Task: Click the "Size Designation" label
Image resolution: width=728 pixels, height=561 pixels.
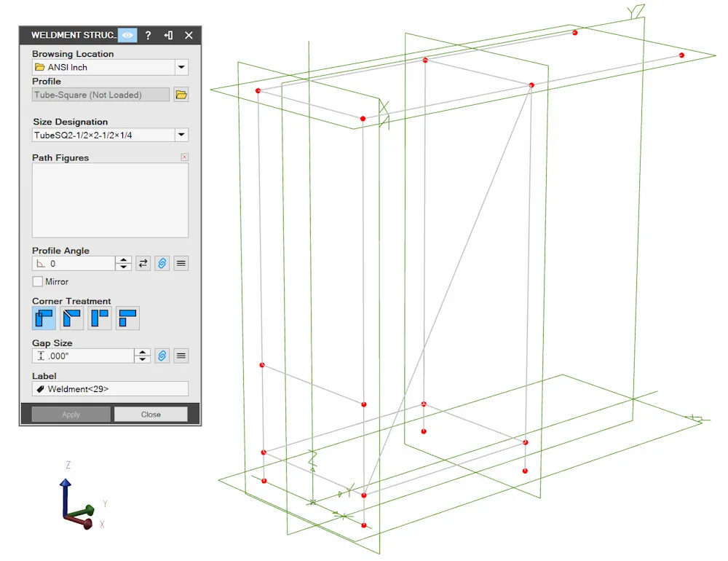Action: pyautogui.click(x=70, y=122)
